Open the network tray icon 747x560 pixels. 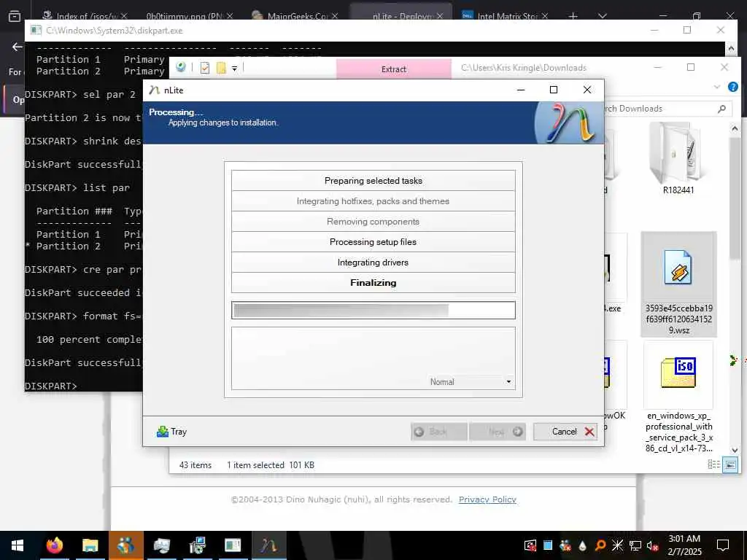point(635,545)
